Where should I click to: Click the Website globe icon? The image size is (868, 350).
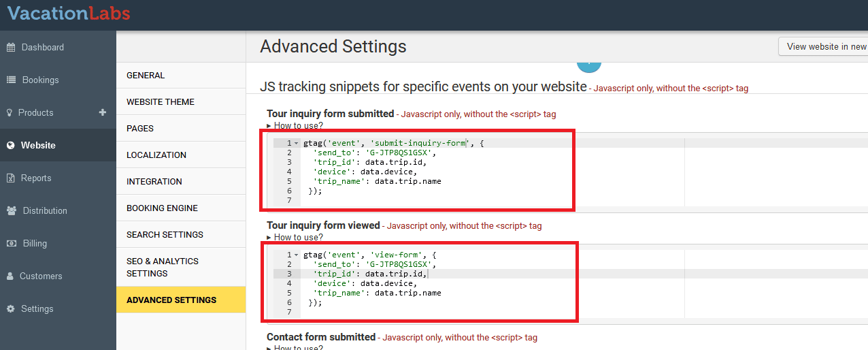point(10,146)
